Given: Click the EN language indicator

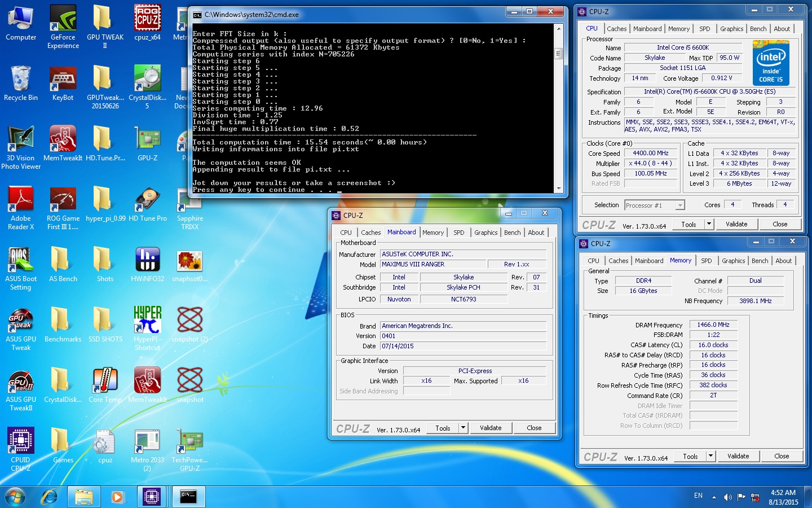Looking at the screenshot, I should [698, 496].
